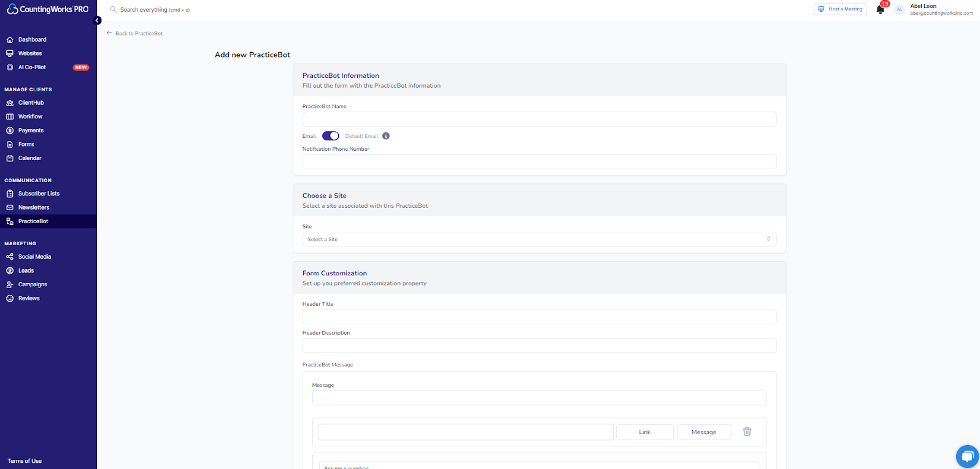Screen dimensions: 980x469
Task: Click the back arrow icon
Action: tap(109, 33)
